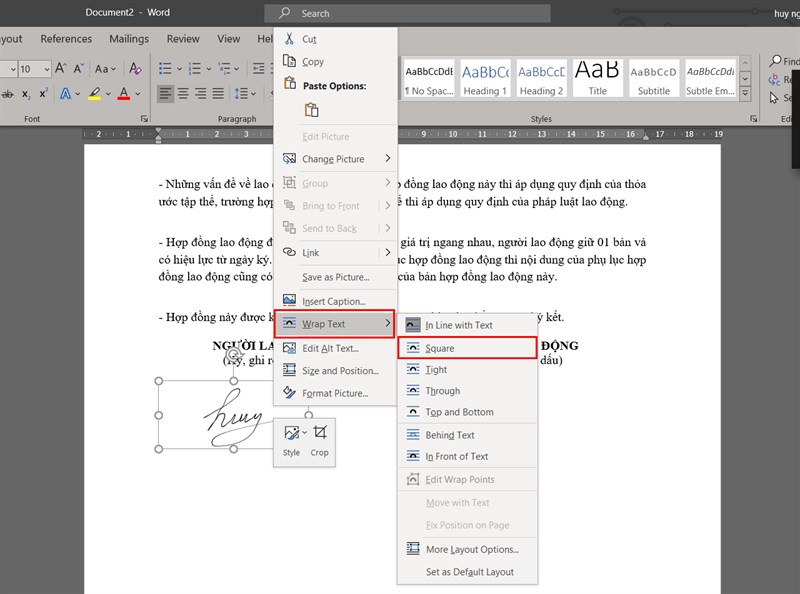
Task: Choose Insert Caption
Action: [x=335, y=301]
